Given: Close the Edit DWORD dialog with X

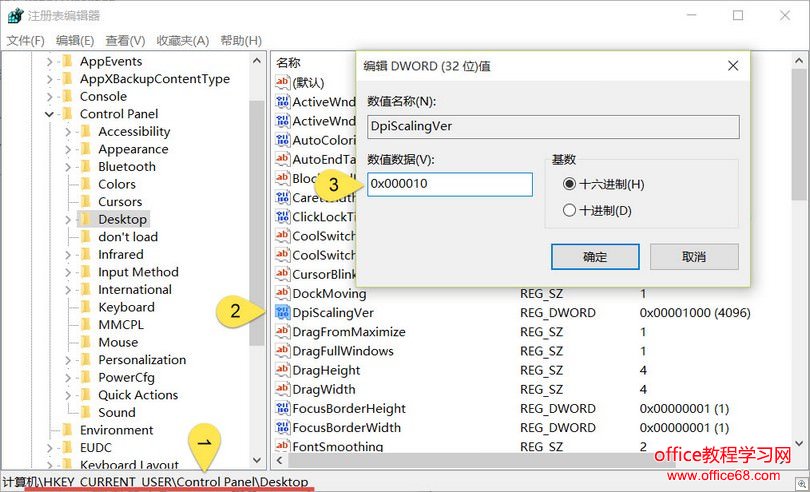Looking at the screenshot, I should (x=733, y=66).
